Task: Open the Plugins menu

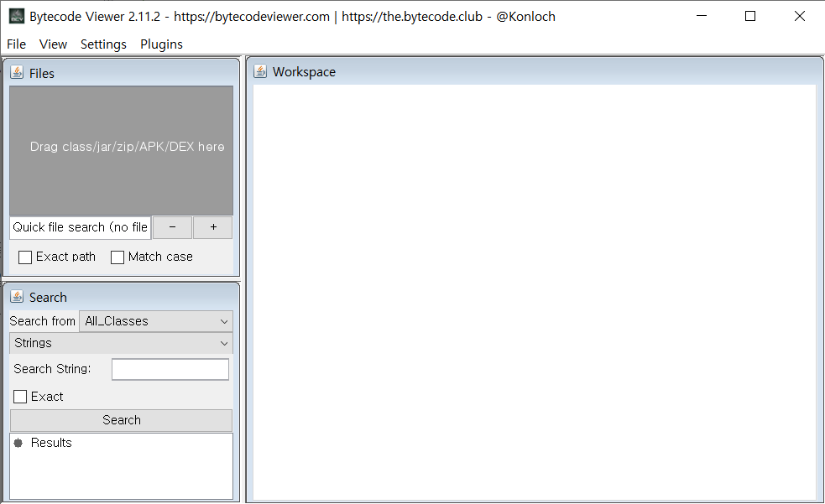Action: tap(161, 44)
